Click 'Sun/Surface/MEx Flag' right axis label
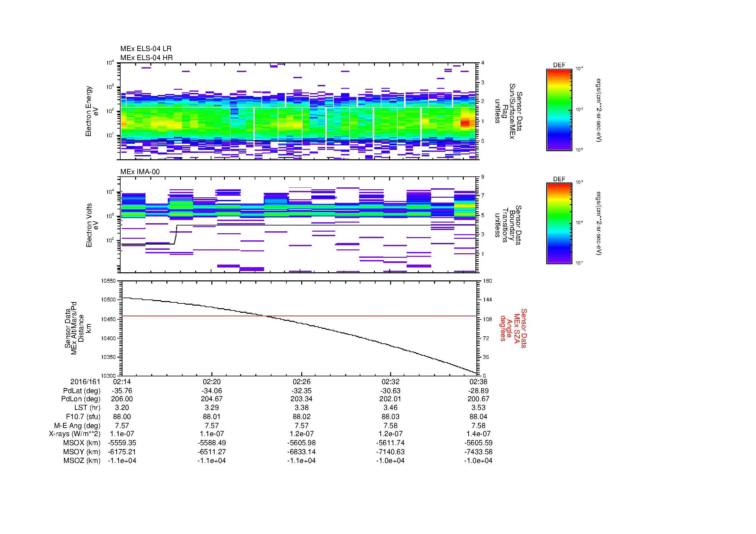 pos(509,111)
